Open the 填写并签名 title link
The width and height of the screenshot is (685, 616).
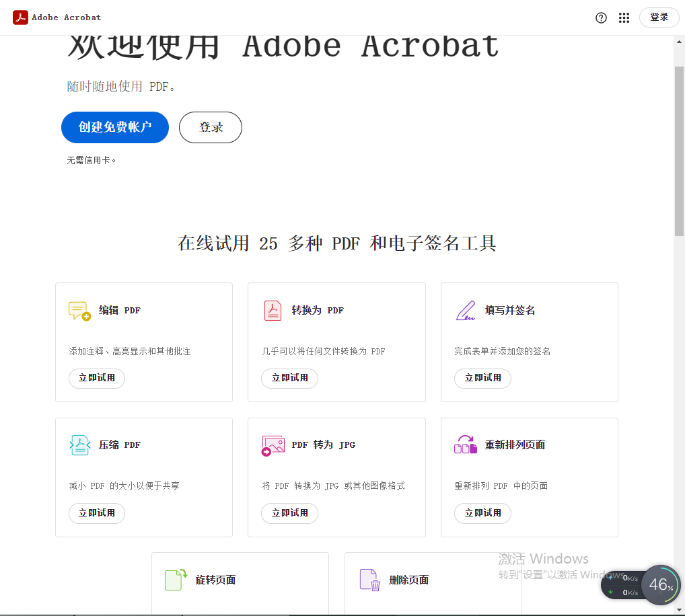(510, 311)
